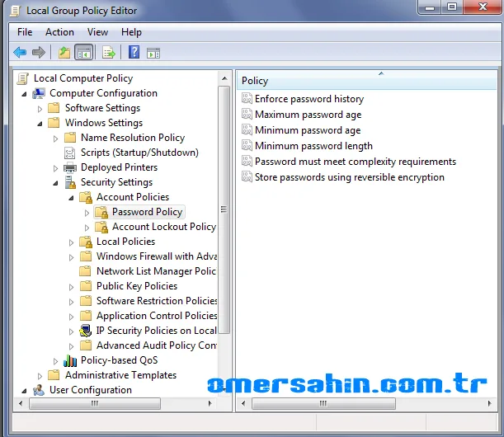This screenshot has width=504, height=437.
Task: Select Application Control Policies tree item
Action: (x=157, y=316)
